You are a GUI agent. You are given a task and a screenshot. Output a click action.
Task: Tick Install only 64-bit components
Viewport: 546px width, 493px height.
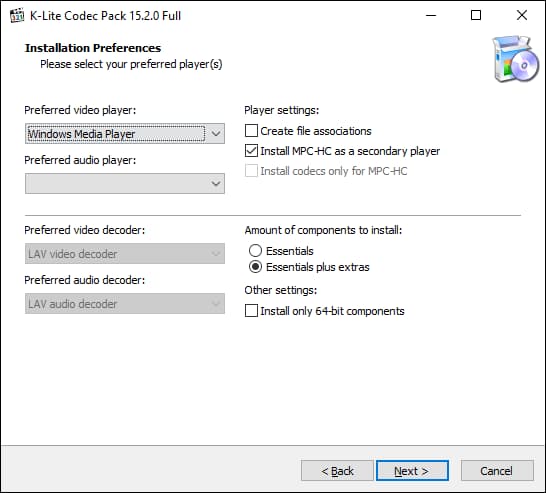251,311
